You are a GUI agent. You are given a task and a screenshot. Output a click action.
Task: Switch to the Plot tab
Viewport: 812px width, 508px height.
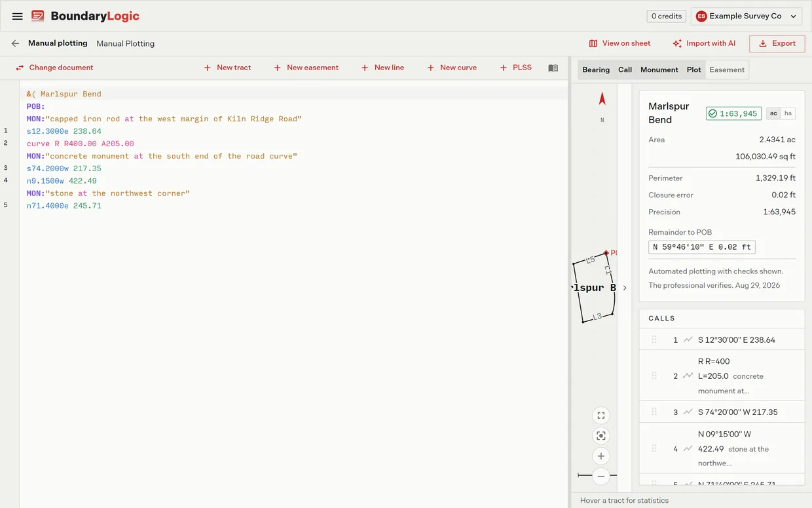pos(694,69)
